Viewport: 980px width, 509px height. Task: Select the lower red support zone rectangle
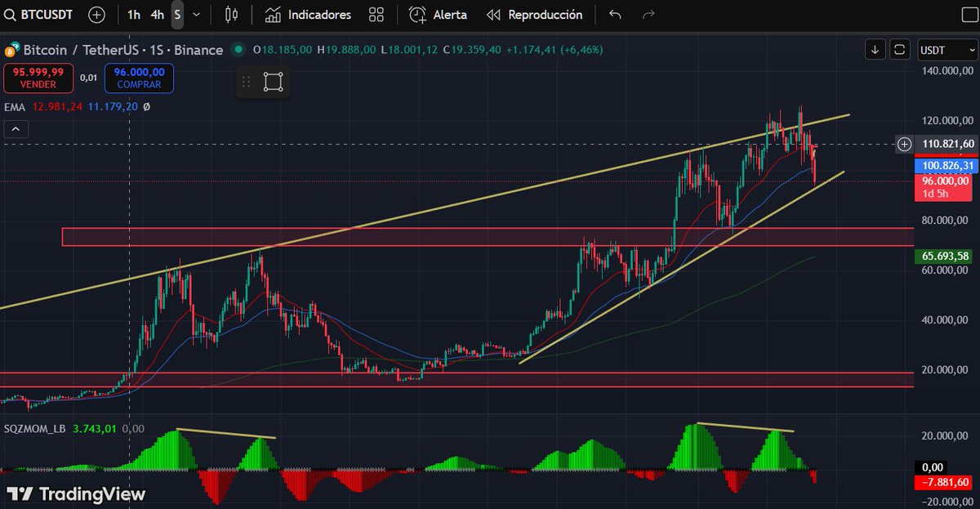click(x=457, y=380)
